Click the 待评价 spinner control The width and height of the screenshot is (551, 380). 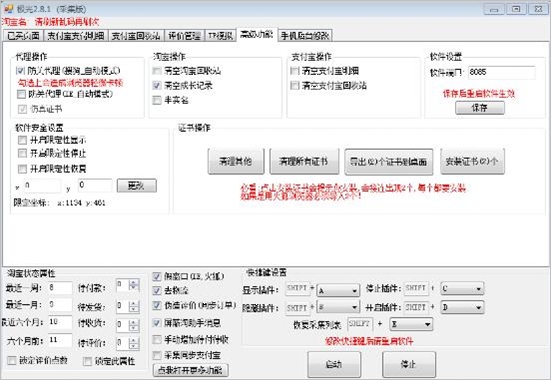128,343
